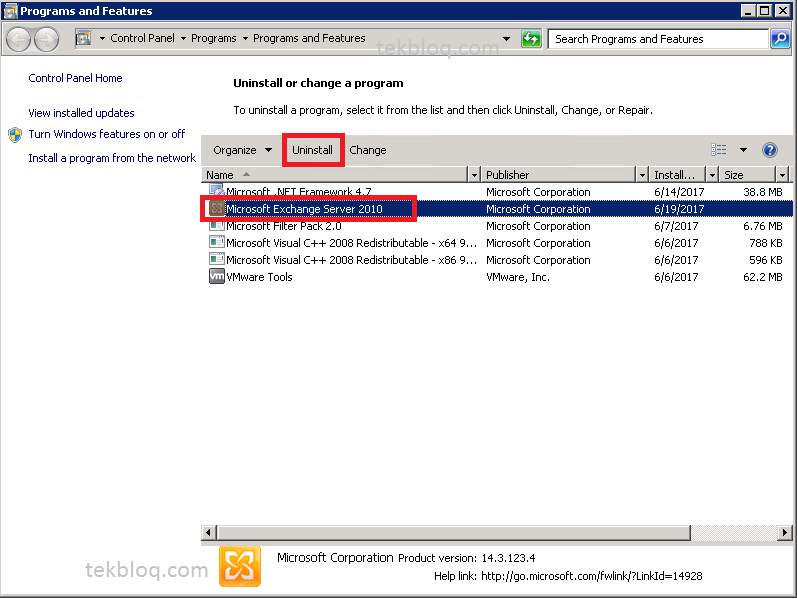Select the VMware Tools row
The height and width of the screenshot is (599, 797).
click(497, 277)
